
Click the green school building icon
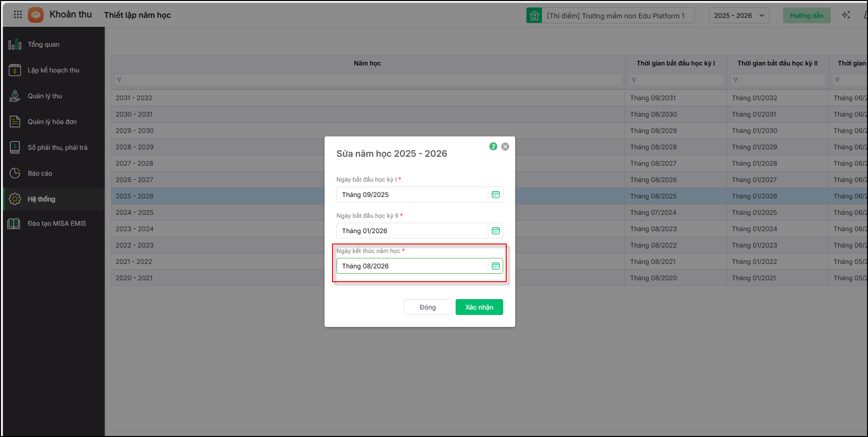point(534,15)
